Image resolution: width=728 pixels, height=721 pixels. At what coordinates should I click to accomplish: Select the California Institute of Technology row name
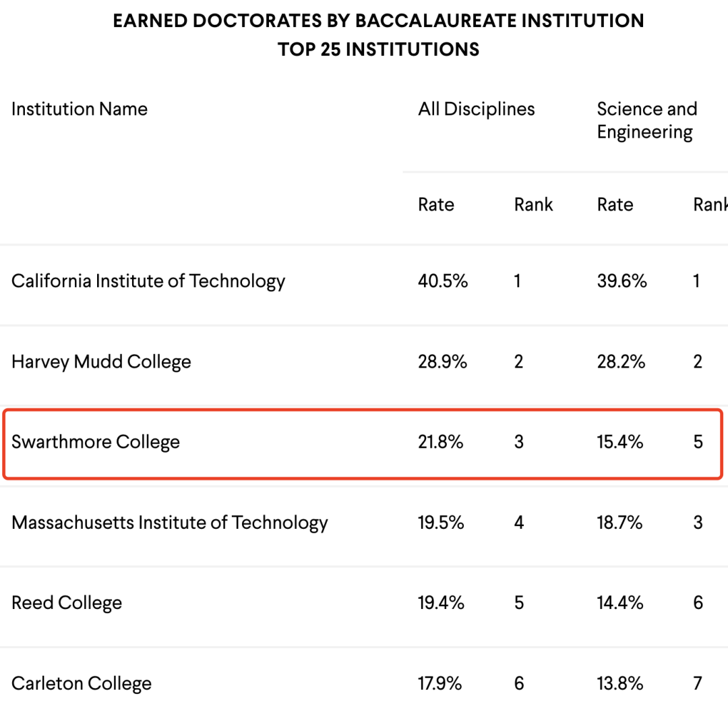(x=148, y=281)
